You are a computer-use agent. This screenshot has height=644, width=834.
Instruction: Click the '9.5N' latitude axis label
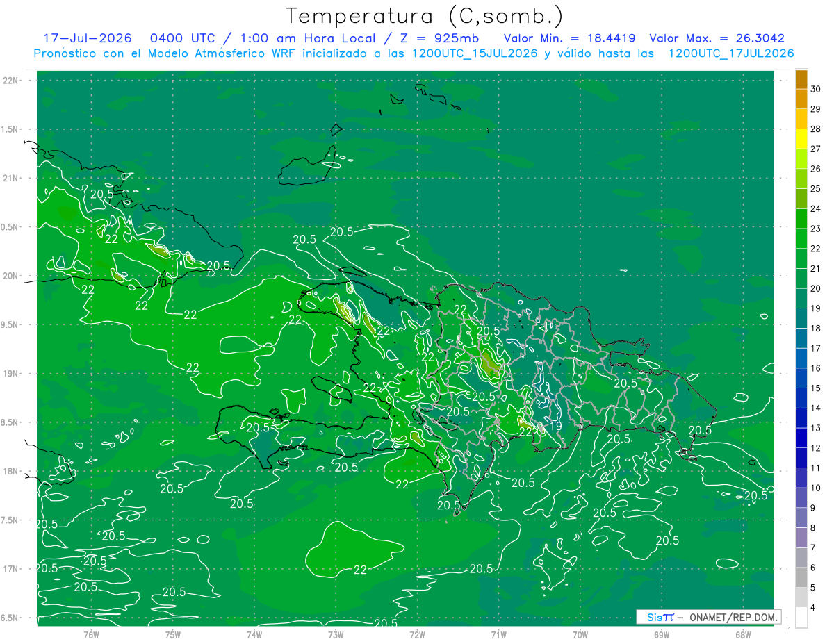click(10, 324)
